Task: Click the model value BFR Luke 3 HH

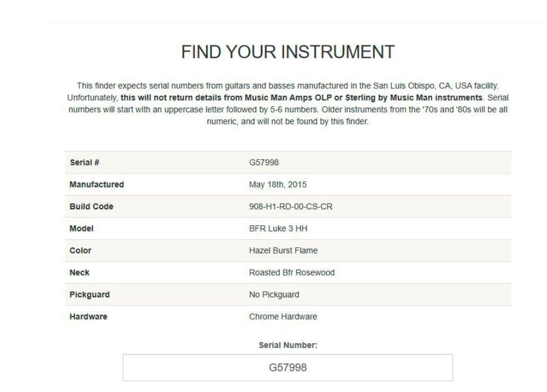Action: (x=278, y=229)
